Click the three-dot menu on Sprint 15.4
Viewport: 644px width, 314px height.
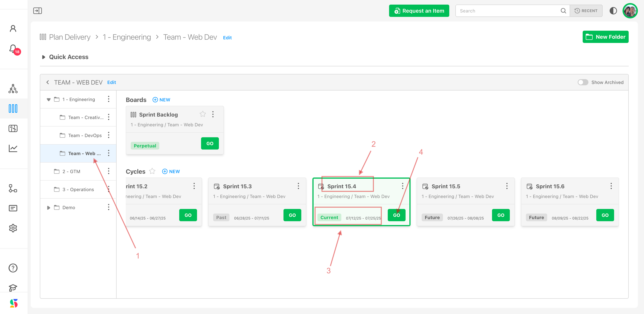point(402,186)
